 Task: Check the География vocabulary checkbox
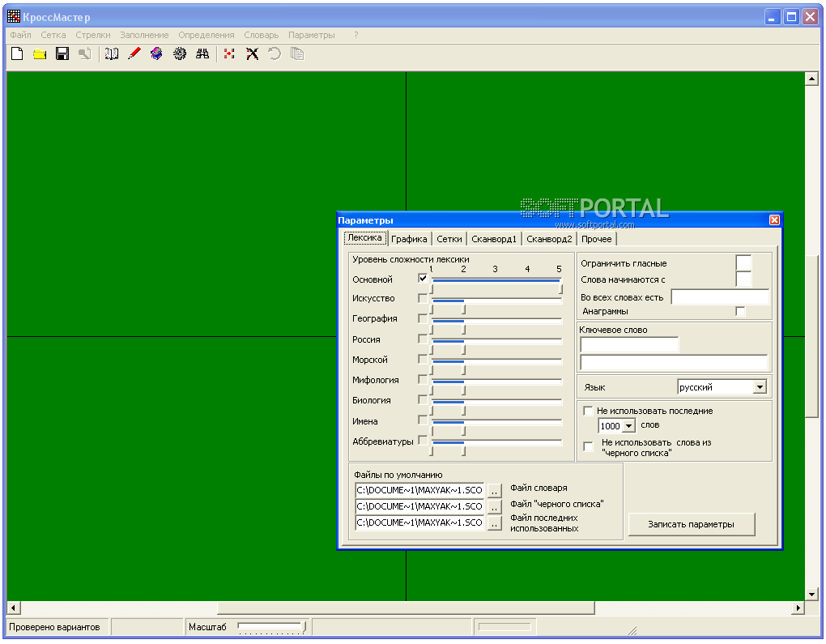(423, 318)
